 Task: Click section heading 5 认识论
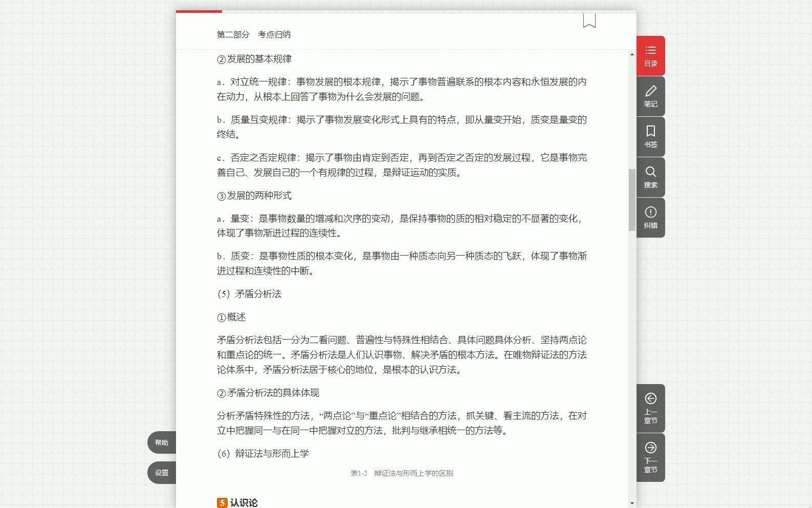pos(237,503)
